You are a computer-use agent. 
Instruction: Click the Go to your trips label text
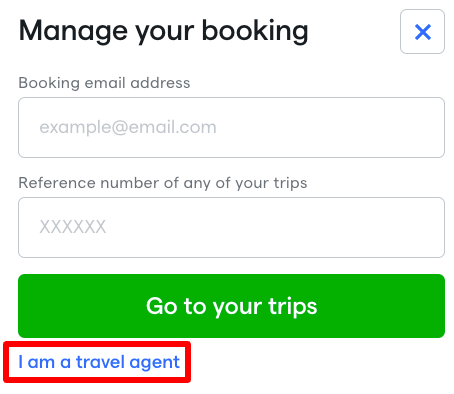(x=231, y=306)
